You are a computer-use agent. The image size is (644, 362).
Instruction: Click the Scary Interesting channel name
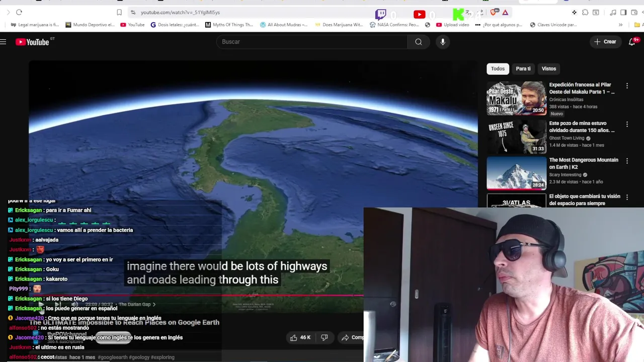tap(565, 175)
